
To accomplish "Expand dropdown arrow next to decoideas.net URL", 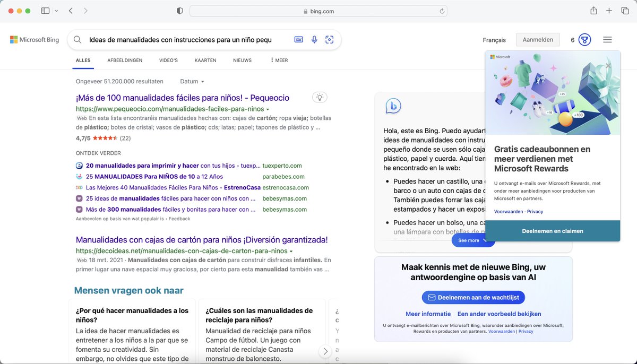I will [x=291, y=251].
